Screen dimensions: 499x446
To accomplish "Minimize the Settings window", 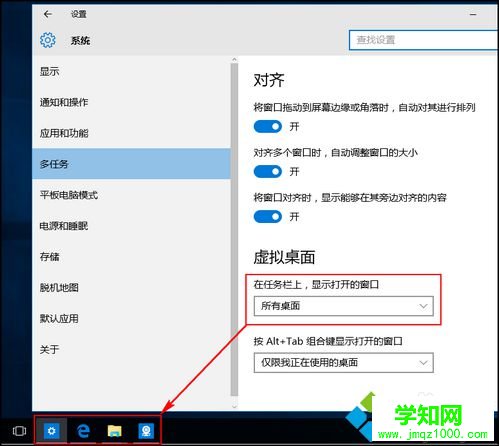I will click(x=473, y=14).
